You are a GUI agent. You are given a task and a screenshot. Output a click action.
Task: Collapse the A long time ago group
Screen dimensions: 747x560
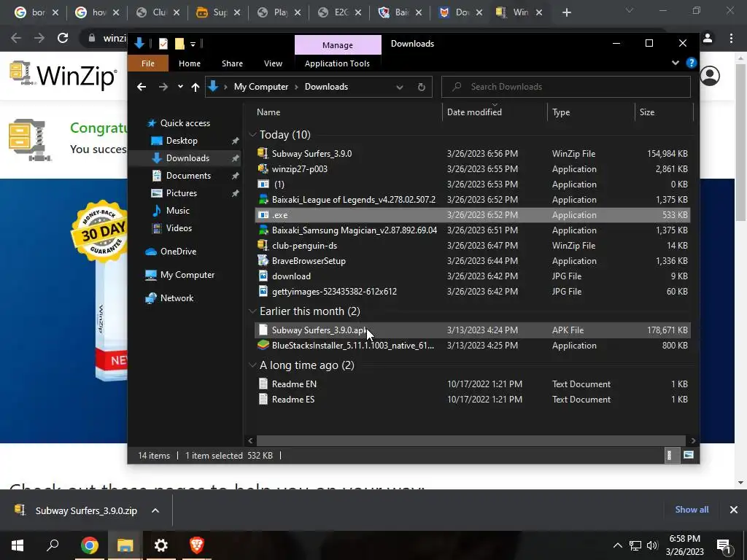pos(252,365)
